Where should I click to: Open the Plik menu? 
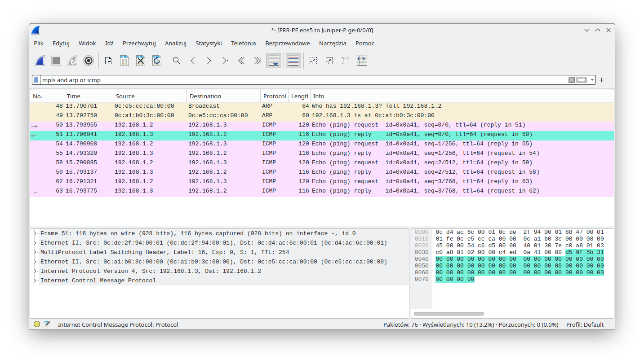point(39,43)
